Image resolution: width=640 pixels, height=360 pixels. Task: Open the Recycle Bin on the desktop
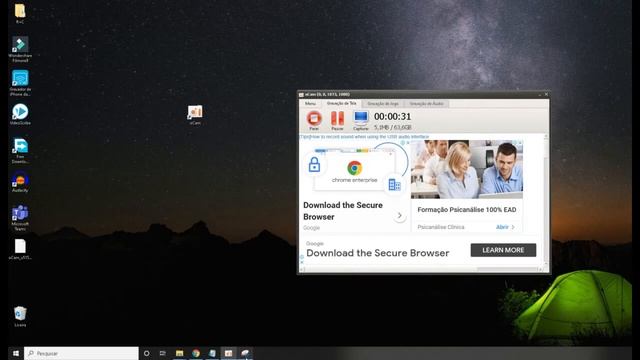[x=20, y=316]
